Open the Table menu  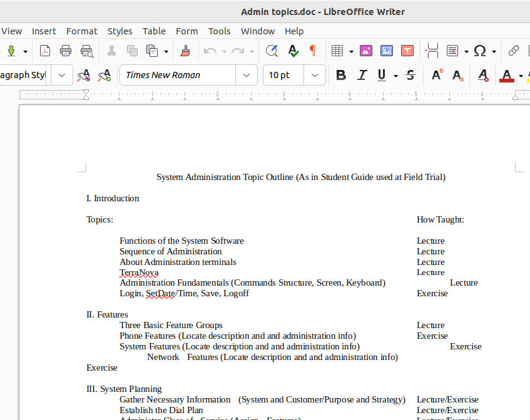coord(154,31)
